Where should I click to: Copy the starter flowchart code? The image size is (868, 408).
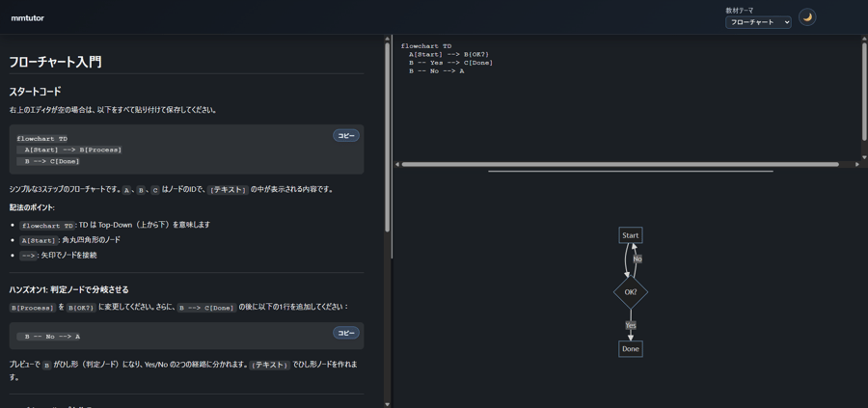pyautogui.click(x=346, y=136)
